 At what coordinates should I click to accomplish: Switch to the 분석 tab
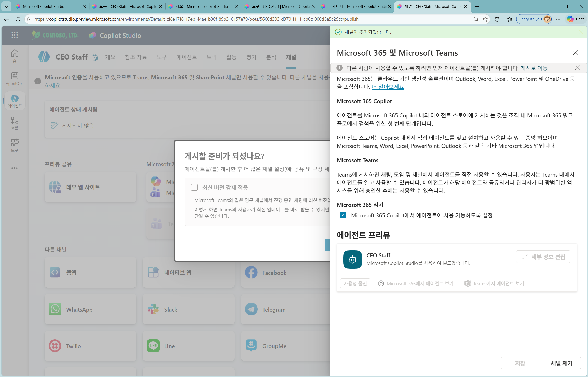271,57
